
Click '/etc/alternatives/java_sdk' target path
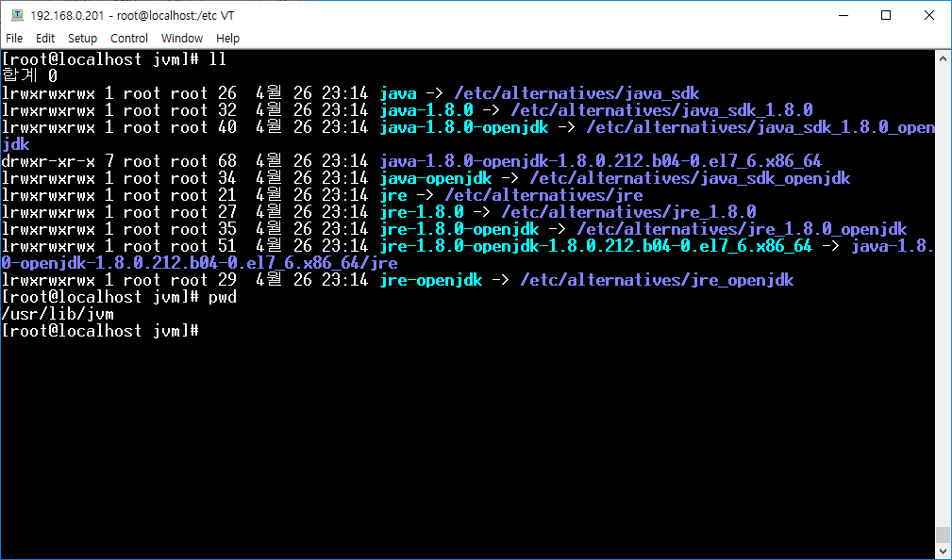pos(576,93)
